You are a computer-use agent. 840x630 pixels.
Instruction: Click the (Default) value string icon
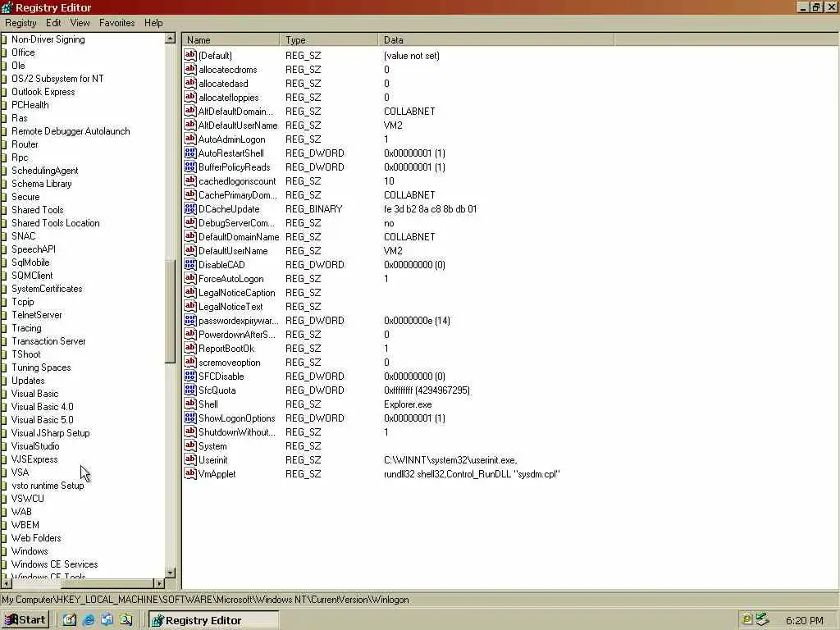(190, 55)
